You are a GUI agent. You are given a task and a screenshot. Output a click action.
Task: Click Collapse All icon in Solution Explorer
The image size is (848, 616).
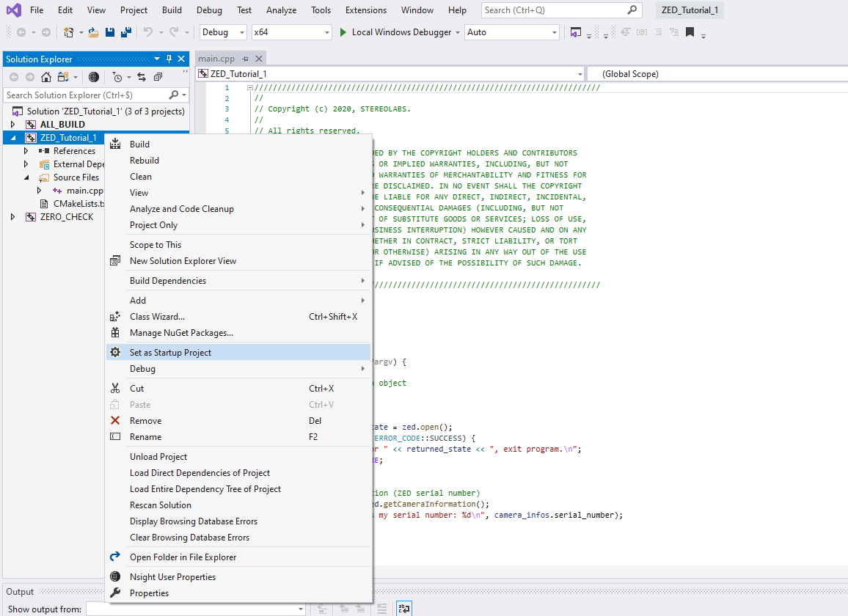(158, 77)
